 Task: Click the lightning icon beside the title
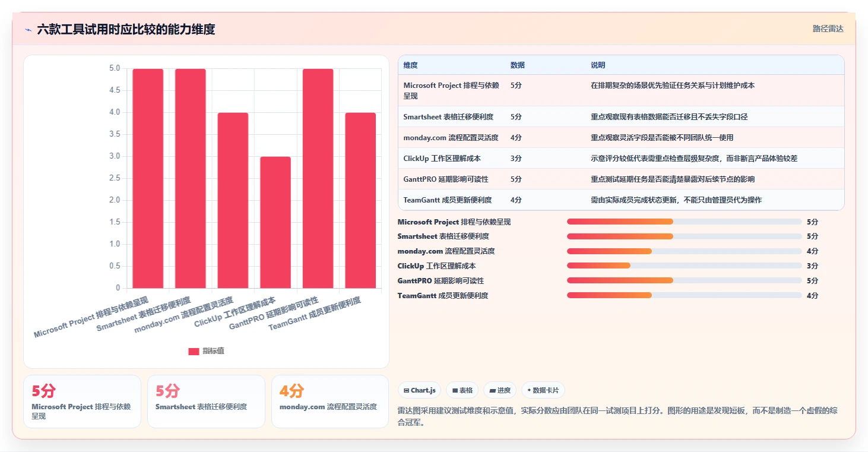(28, 29)
